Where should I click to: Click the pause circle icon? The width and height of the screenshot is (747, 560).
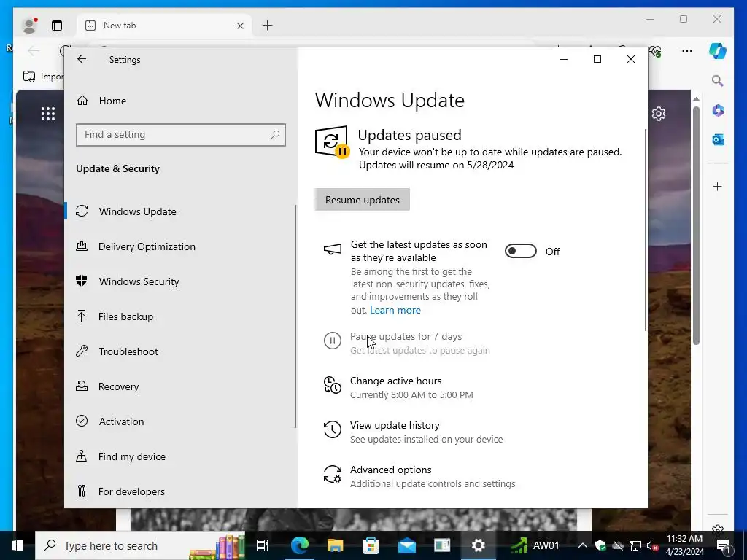pos(333,340)
